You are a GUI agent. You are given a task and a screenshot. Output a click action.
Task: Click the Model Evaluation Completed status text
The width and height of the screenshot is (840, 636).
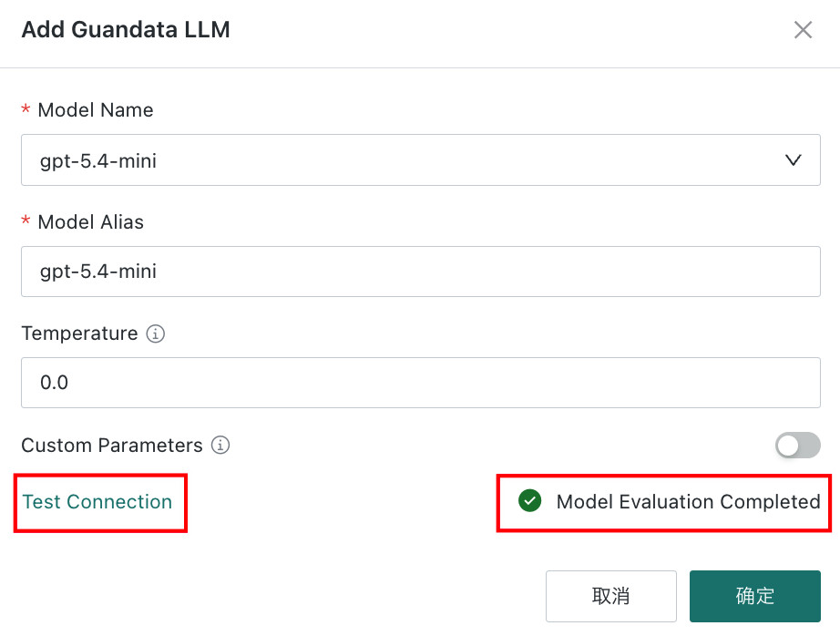[689, 502]
